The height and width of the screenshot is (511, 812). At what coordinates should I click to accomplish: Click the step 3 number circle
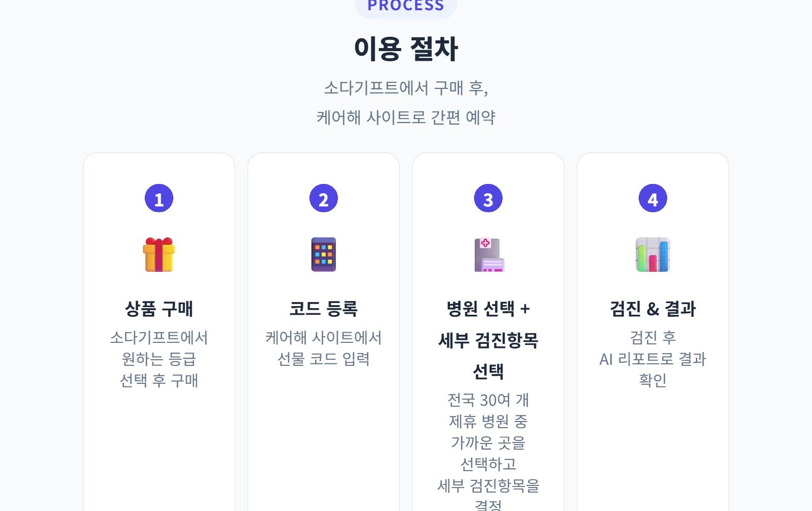pos(488,199)
